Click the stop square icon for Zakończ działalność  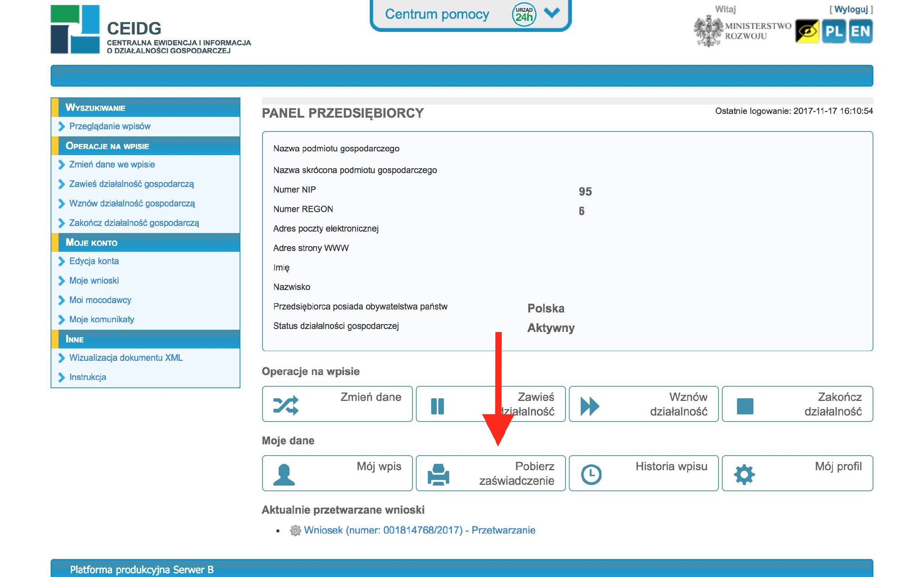(x=744, y=406)
